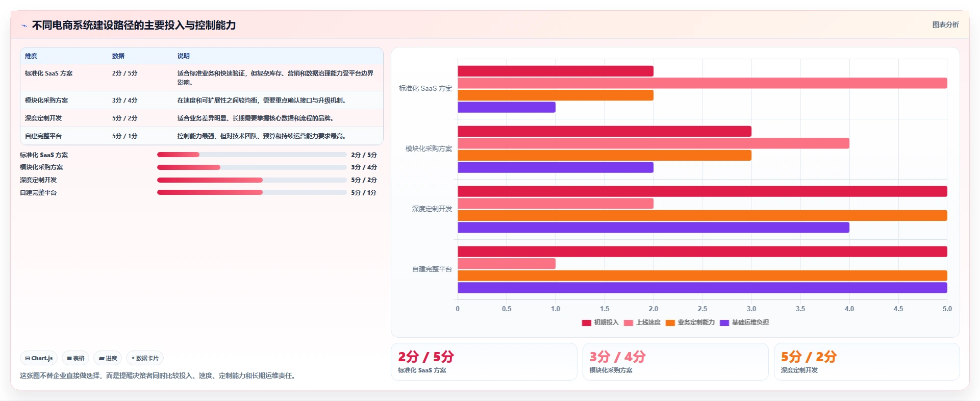The height and width of the screenshot is (401, 980).
Task: Click the pink 上线速度 bar for 自建完整平台
Action: point(507,264)
